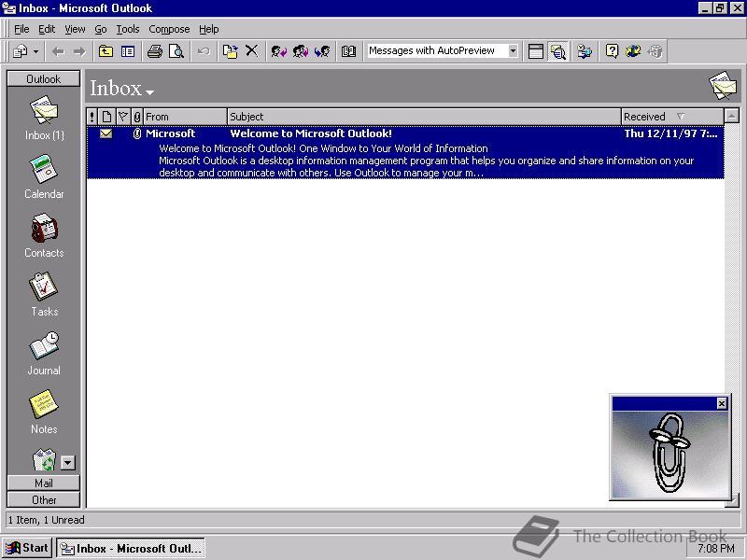Click the message list scroll-up arrow
The image size is (747, 560).
[x=732, y=116]
